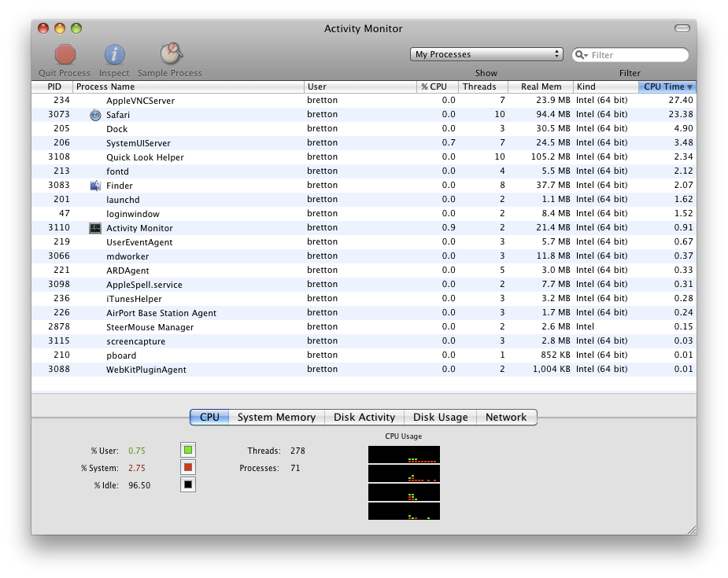728x578 pixels.
Task: Select the Dock process row
Action: point(364,129)
